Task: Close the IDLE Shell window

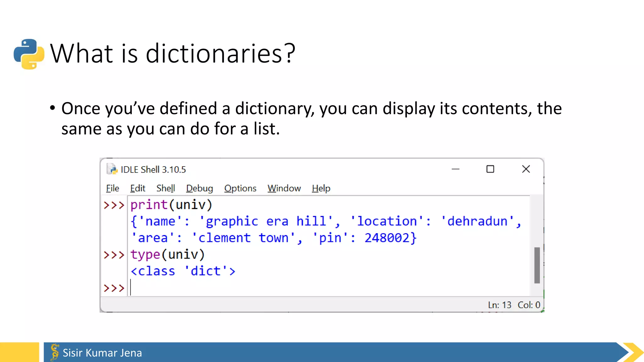Action: (x=526, y=169)
